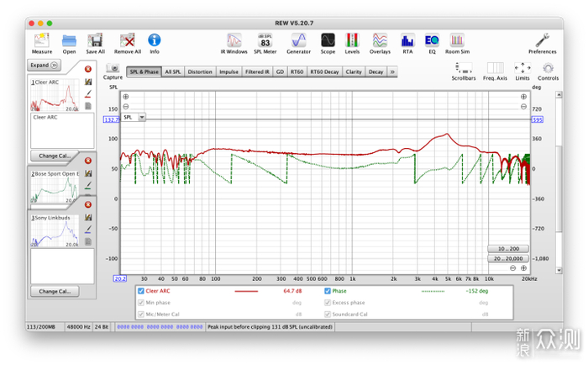588x365 pixels.
Task: Enable the Min phase checkbox
Action: pyautogui.click(x=141, y=303)
